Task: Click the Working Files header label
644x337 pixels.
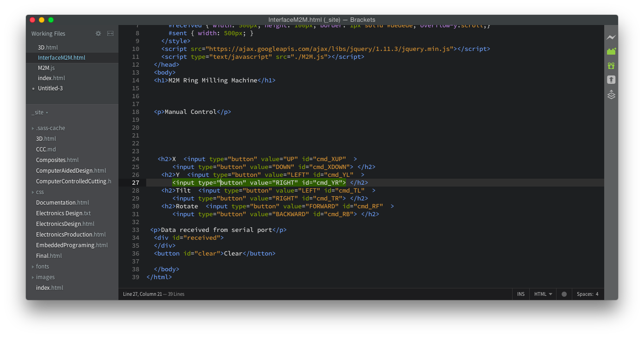Action: 48,33
